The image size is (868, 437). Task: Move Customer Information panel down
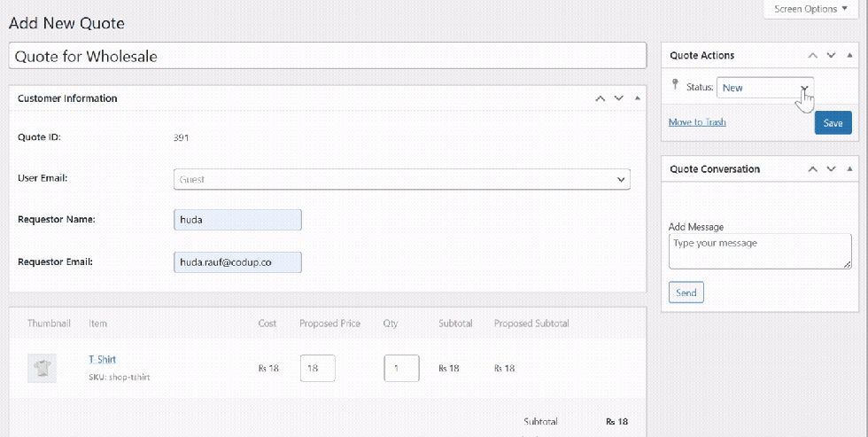pyautogui.click(x=618, y=98)
